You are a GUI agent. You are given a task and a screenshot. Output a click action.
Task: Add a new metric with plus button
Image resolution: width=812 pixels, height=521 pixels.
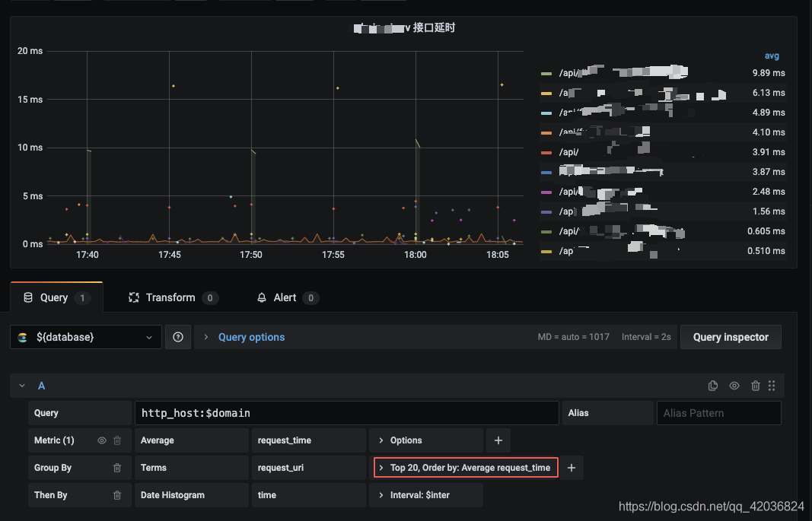coord(498,440)
